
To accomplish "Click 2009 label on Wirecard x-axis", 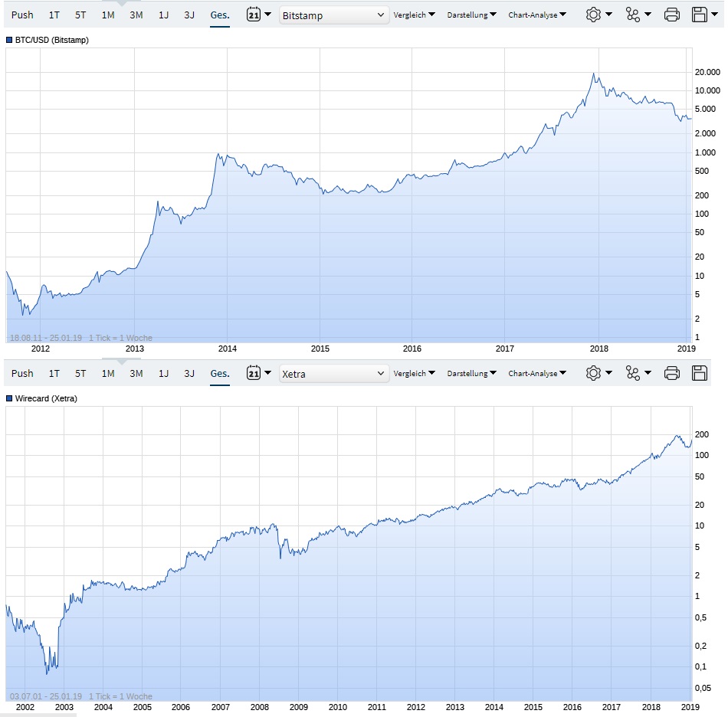I will tap(299, 707).
